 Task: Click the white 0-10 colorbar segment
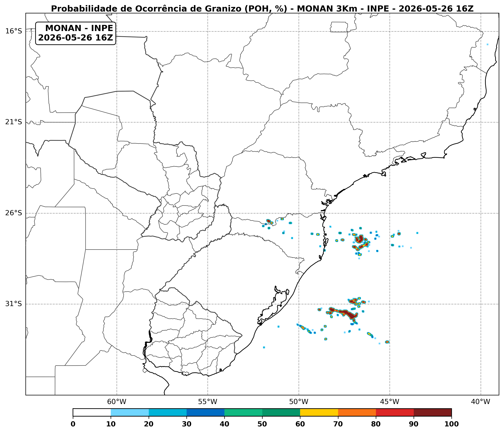(92, 412)
